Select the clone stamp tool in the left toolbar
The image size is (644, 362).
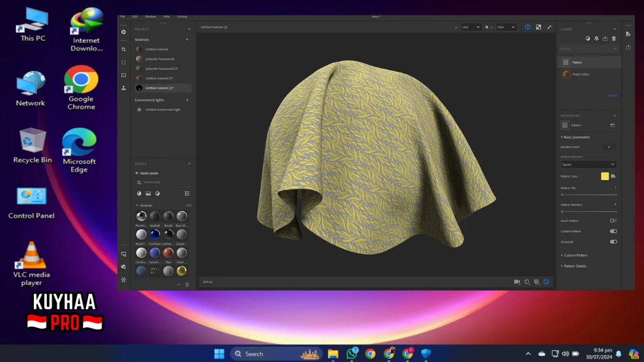point(124,88)
